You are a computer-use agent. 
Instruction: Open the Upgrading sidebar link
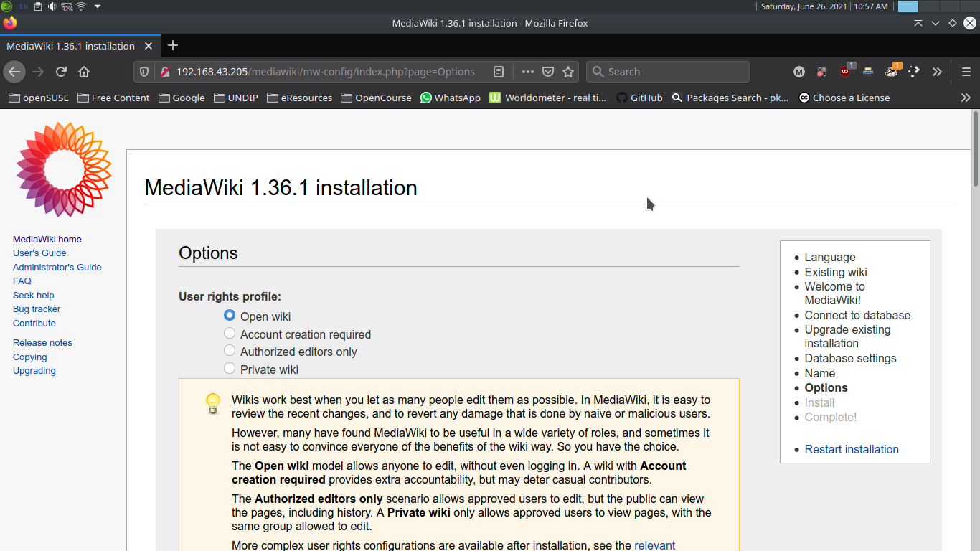[34, 371]
